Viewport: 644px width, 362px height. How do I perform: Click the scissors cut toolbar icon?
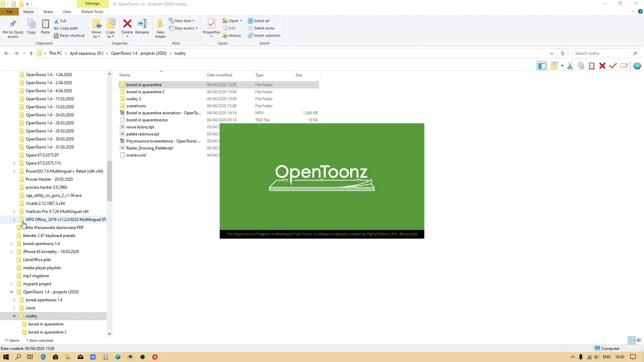[x=570, y=66]
